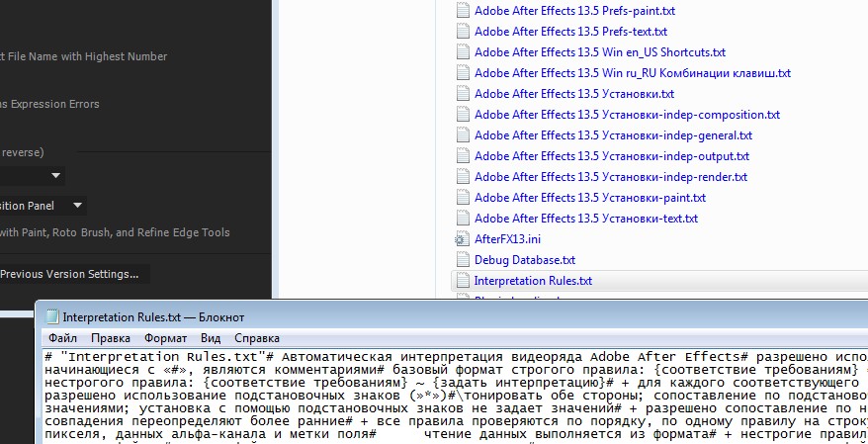The height and width of the screenshot is (444, 868).
Task: Select Win ru_RU Комбинации клавиш.txt file name
Action: (633, 73)
